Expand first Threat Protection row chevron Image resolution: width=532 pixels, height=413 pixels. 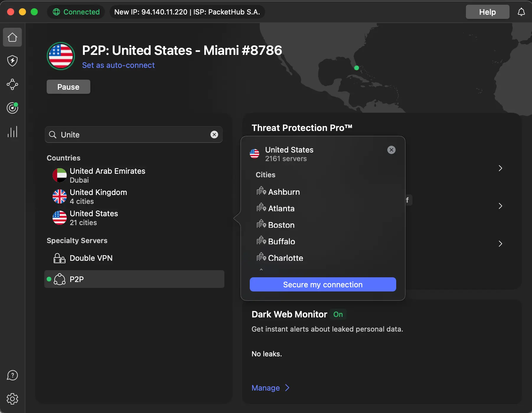pos(500,168)
